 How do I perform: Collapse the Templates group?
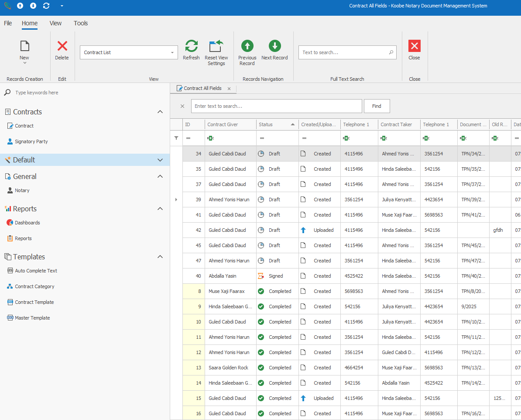click(x=160, y=257)
